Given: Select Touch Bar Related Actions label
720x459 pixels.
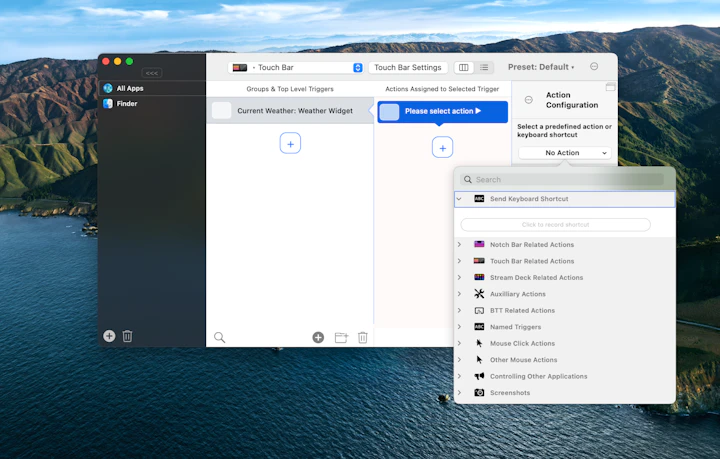Looking at the screenshot, I should point(532,261).
